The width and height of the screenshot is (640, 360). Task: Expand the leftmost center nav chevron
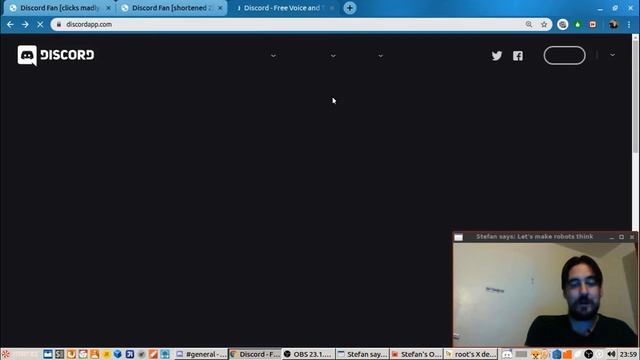pos(273,56)
